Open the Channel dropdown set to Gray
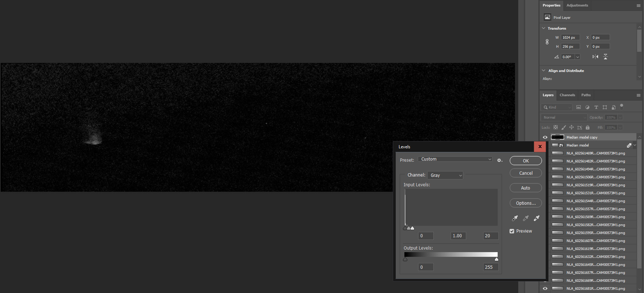The width and height of the screenshot is (644, 293). point(445,175)
